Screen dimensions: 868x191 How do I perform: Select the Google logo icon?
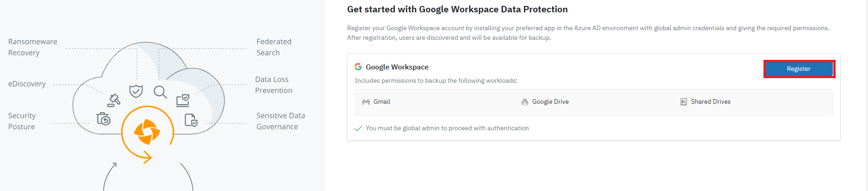point(358,67)
